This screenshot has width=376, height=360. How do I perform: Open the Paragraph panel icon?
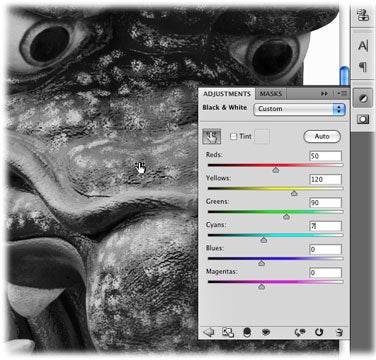(363, 67)
